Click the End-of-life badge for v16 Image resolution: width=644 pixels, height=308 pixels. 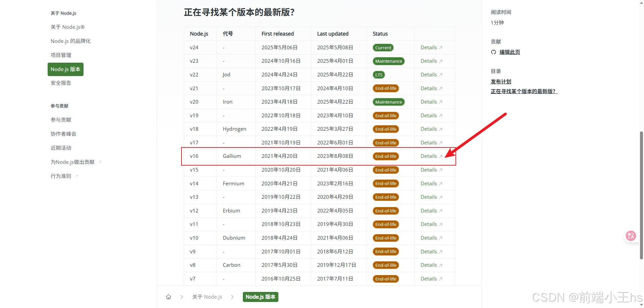click(386, 156)
